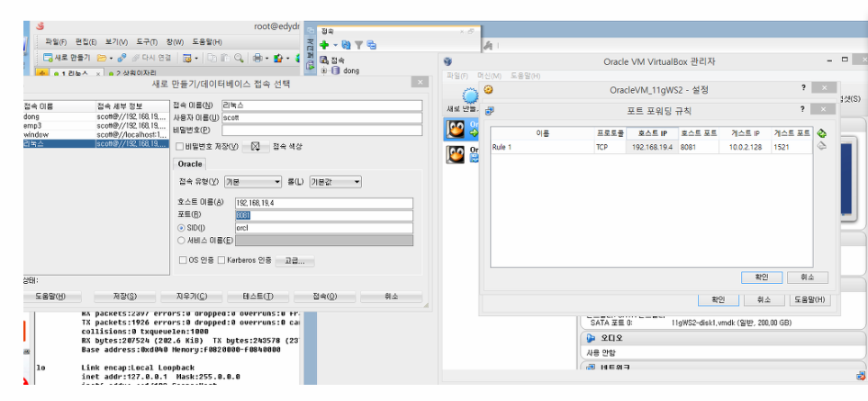
Task: Click the copy icon in Xshell toolbar
Action: (212, 58)
